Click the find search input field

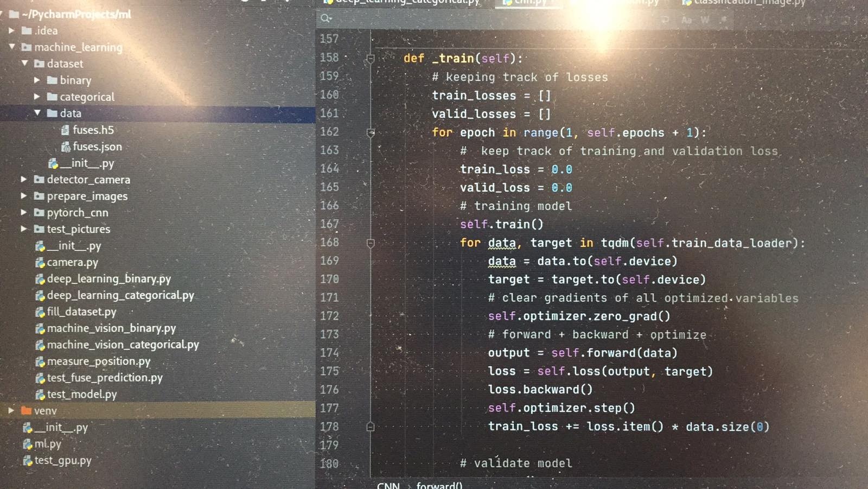pyautogui.click(x=488, y=20)
